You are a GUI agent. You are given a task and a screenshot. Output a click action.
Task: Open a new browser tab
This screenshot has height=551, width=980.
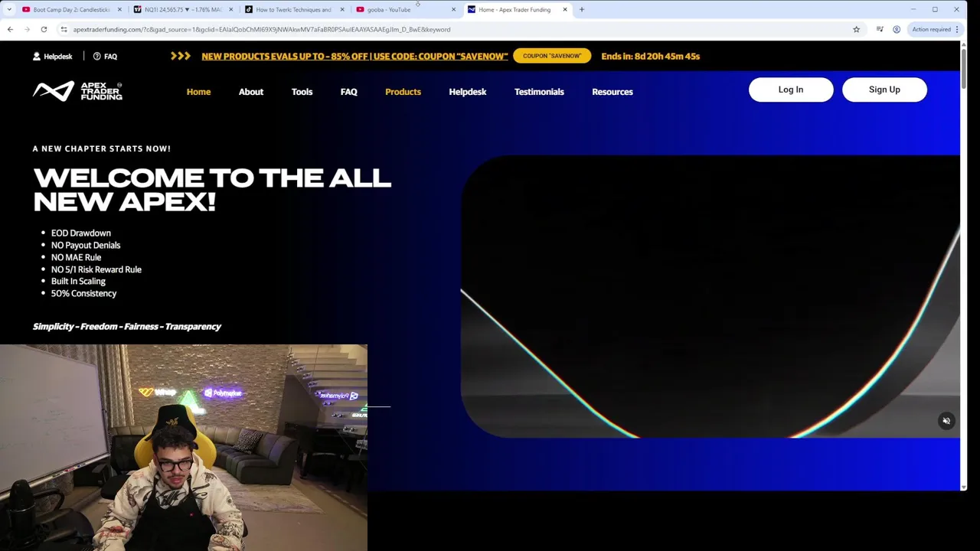[582, 9]
